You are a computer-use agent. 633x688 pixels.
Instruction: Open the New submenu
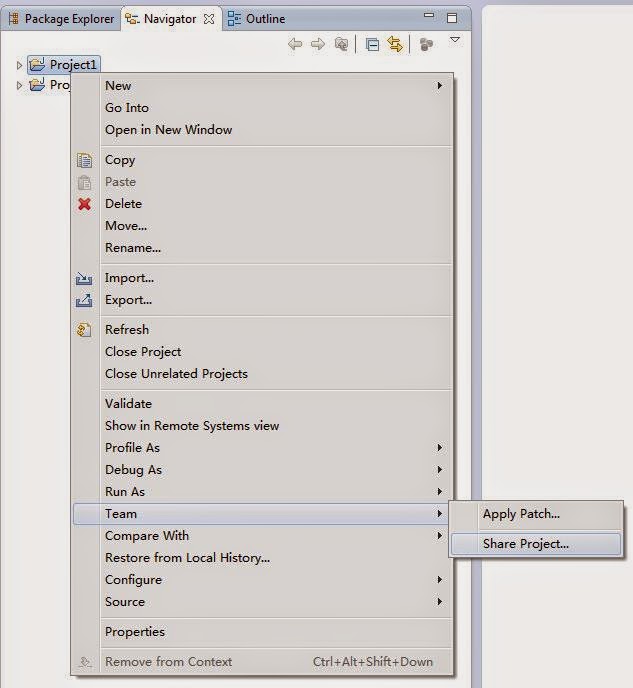pyautogui.click(x=262, y=86)
